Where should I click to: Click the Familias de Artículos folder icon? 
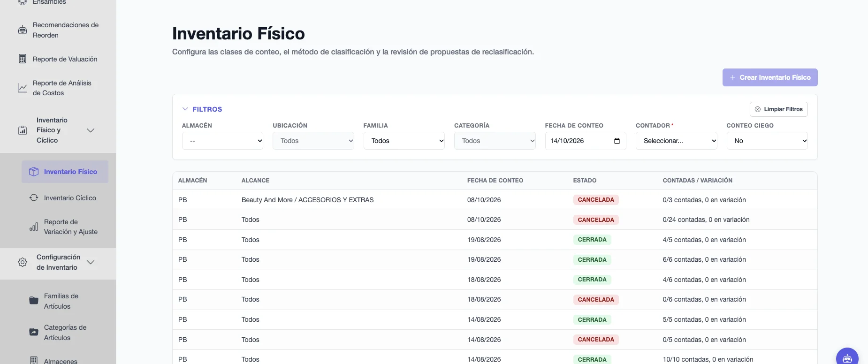click(x=34, y=301)
